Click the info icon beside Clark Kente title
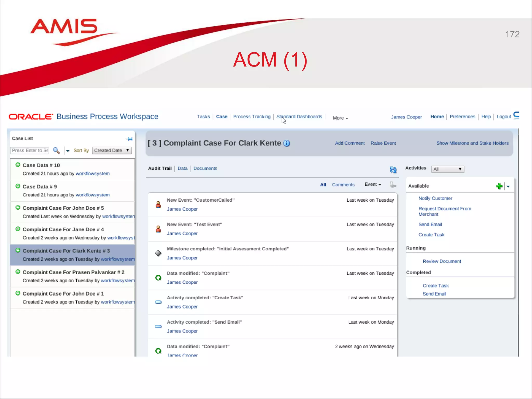This screenshot has height=399, width=532. pos(287,143)
